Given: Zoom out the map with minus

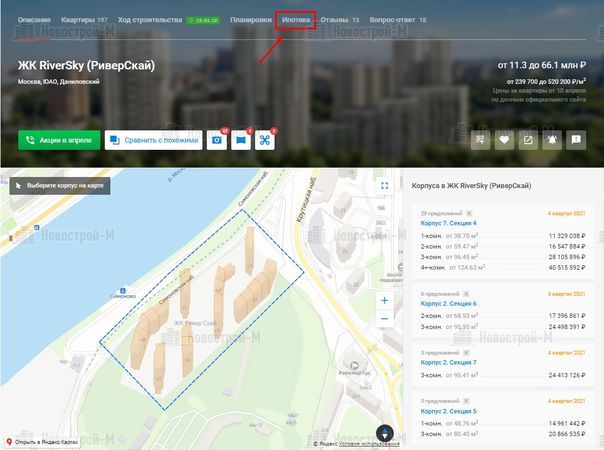Looking at the screenshot, I should pos(384,319).
